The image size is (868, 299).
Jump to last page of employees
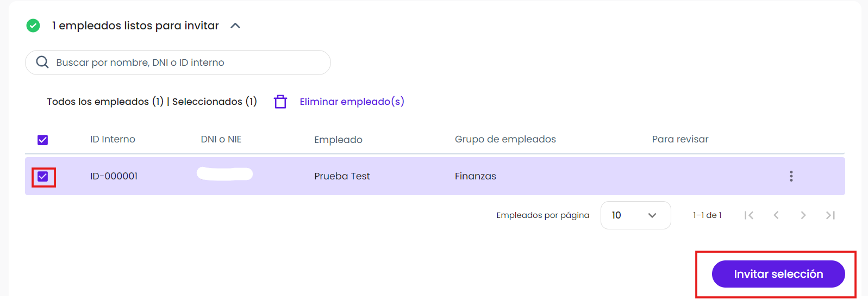coord(830,215)
